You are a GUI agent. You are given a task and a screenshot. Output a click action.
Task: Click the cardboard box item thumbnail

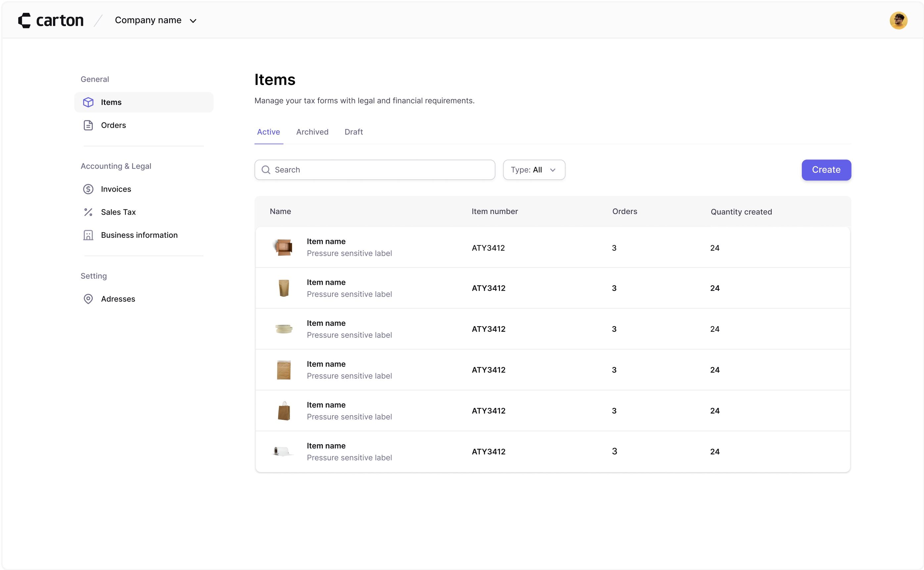point(284,248)
